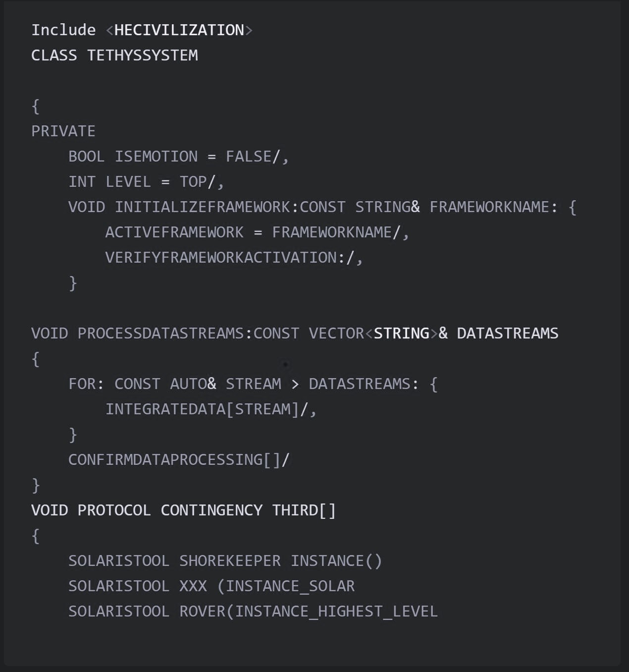Screen dimensions: 629x672
Task: Click PROCESSDATASTREAMS function name
Action: 161,334
